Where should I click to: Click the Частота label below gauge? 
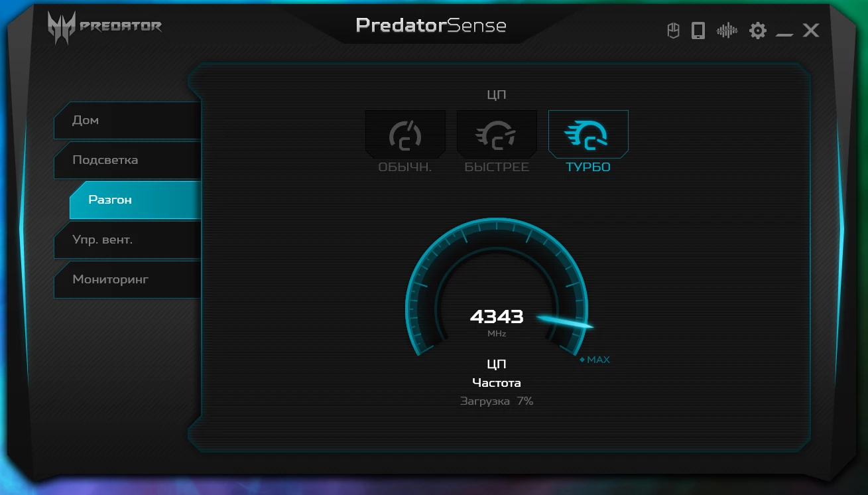[497, 383]
